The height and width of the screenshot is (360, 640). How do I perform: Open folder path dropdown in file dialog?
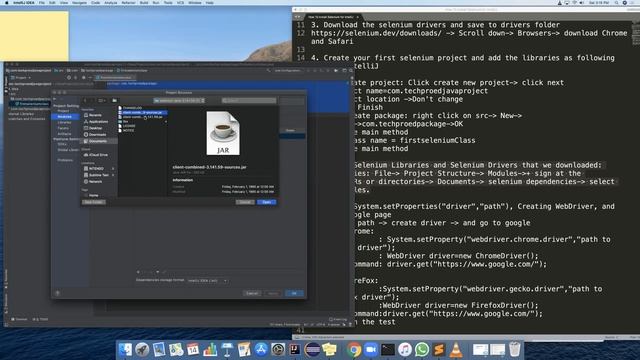point(179,100)
